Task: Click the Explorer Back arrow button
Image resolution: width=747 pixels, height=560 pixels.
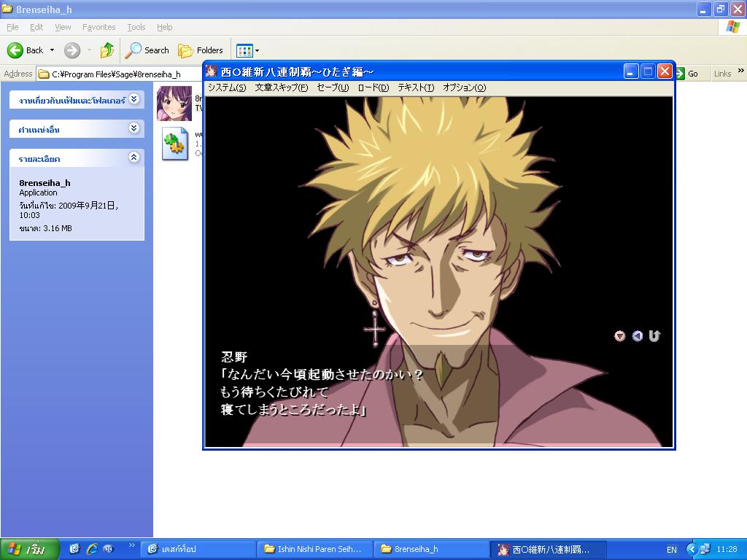Action: pos(15,50)
